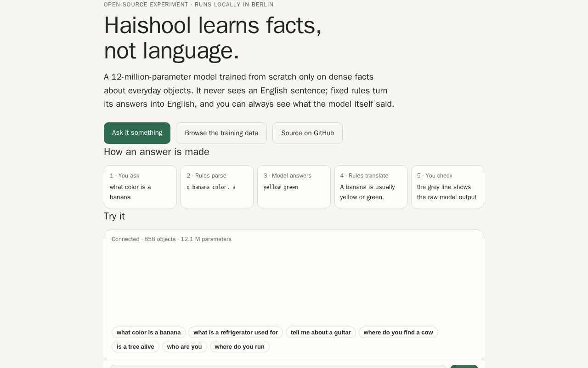This screenshot has width=588, height=368.
Task: Select 'where do you run' suggestion
Action: (x=239, y=347)
